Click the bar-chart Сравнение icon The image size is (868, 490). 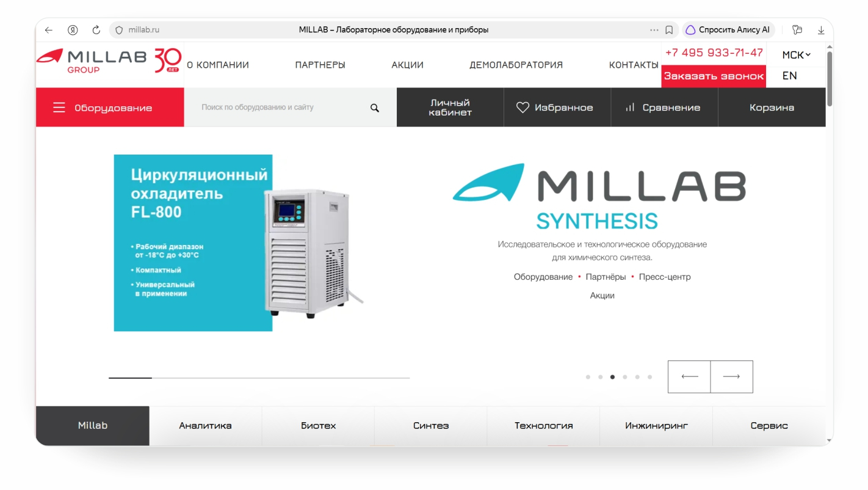(631, 108)
